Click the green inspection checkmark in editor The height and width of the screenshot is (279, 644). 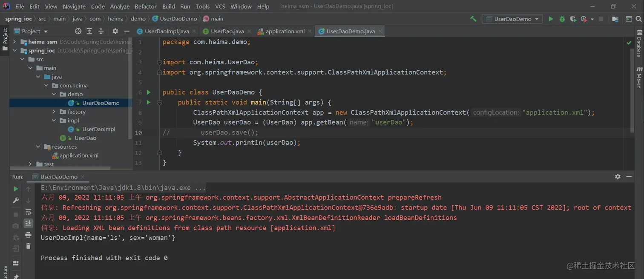pyautogui.click(x=629, y=43)
